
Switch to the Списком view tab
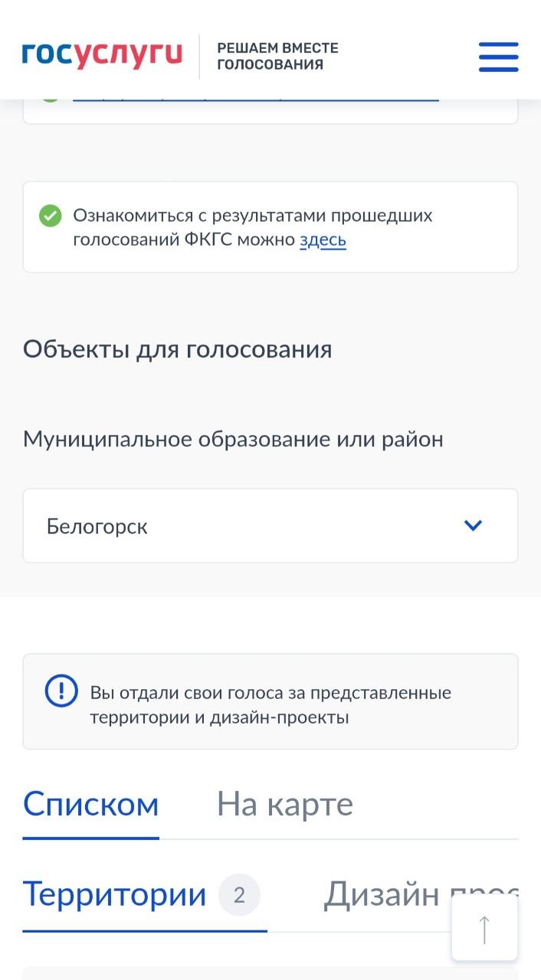click(90, 805)
